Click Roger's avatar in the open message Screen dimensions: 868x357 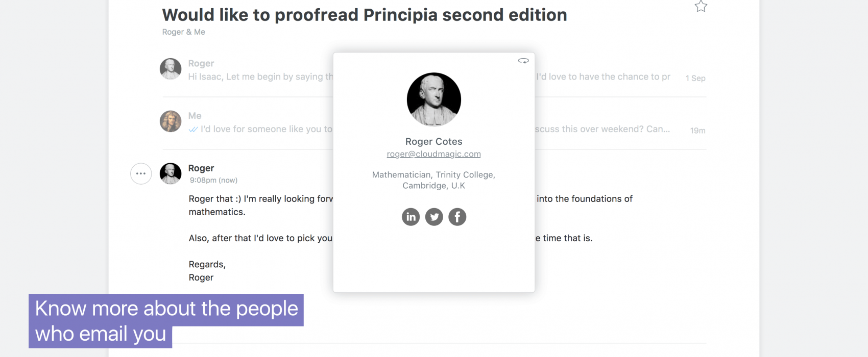pos(171,173)
